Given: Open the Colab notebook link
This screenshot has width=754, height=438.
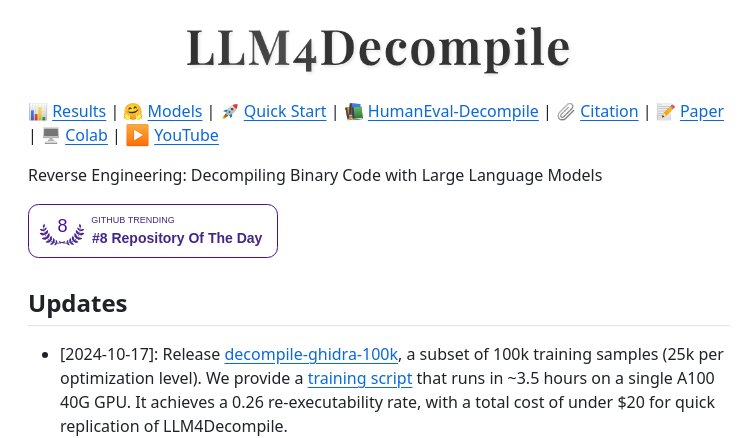Looking at the screenshot, I should [x=86, y=136].
